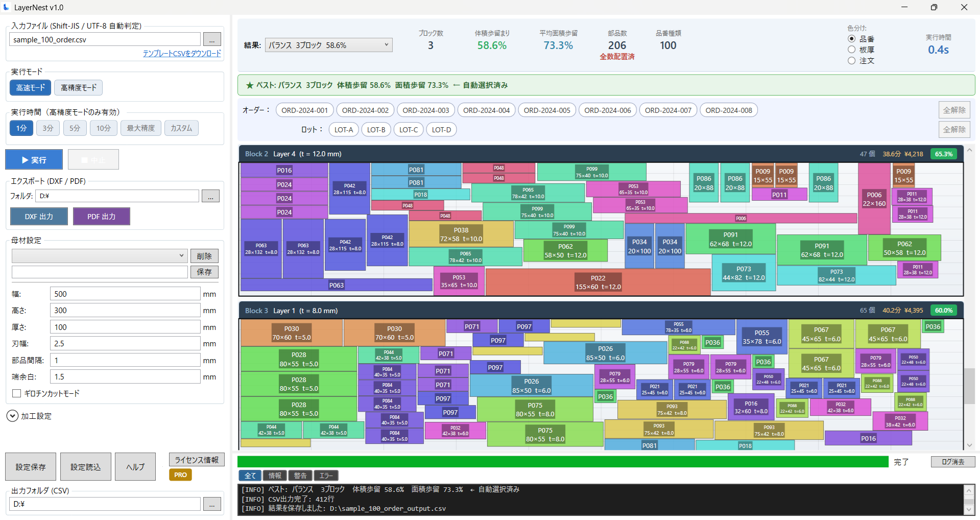Image resolution: width=980 pixels, height=520 pixels.
Task: Click the PRO license badge
Action: coord(180,475)
